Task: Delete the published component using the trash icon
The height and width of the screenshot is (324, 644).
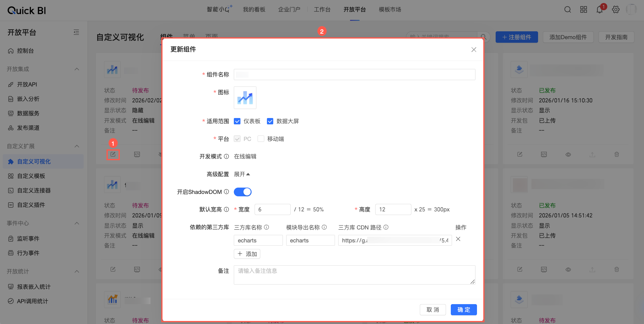Action: coord(616,154)
